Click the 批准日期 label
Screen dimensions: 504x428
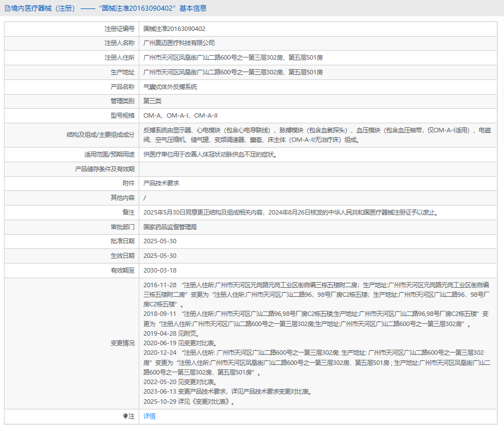[x=122, y=241]
